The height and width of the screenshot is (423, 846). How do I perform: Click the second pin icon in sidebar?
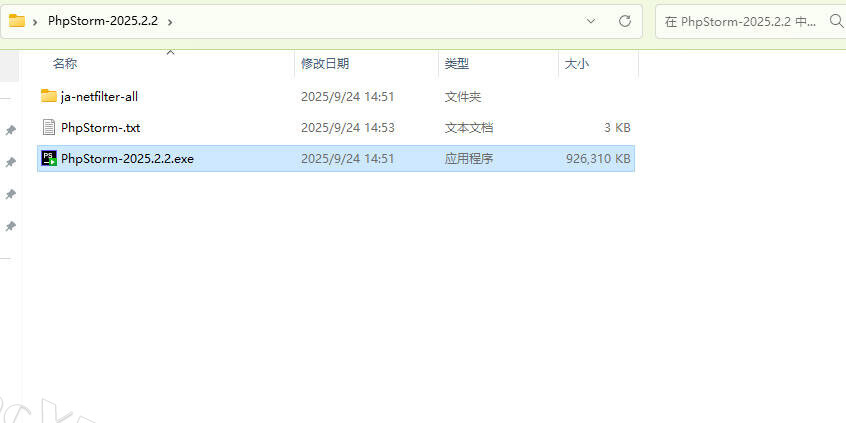pyautogui.click(x=10, y=162)
